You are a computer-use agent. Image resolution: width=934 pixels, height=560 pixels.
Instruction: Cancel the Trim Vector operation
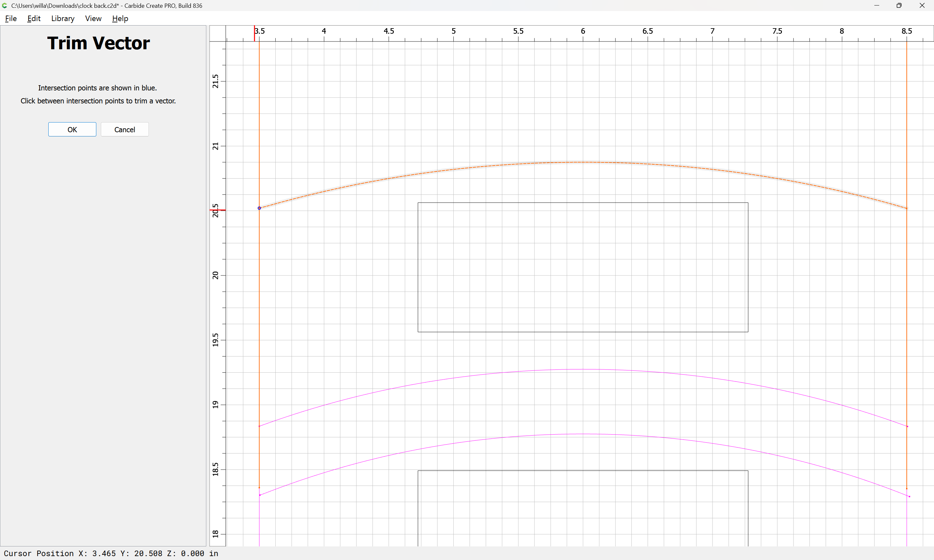pyautogui.click(x=125, y=129)
